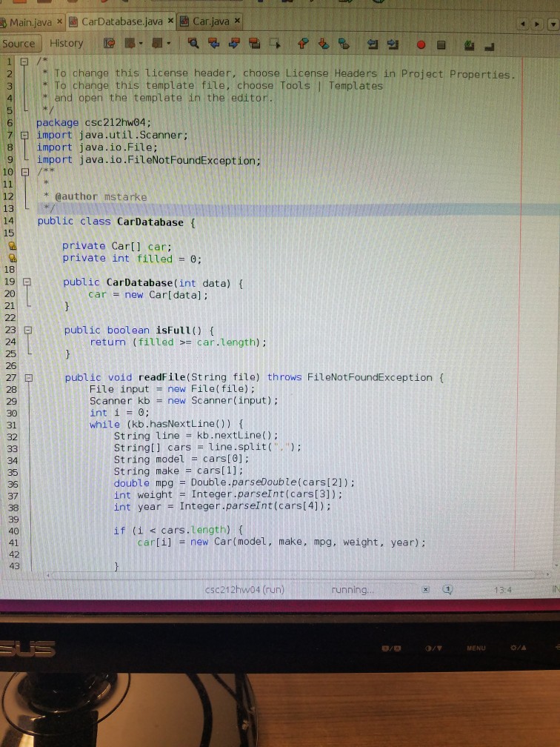Click hint bulb beside 'private Car[] car'

click(12, 246)
